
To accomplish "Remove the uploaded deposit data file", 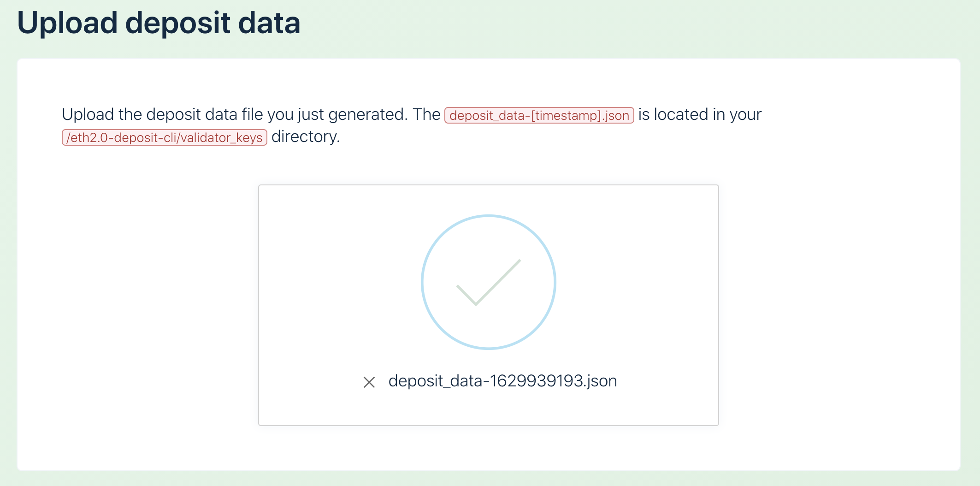I will tap(369, 382).
